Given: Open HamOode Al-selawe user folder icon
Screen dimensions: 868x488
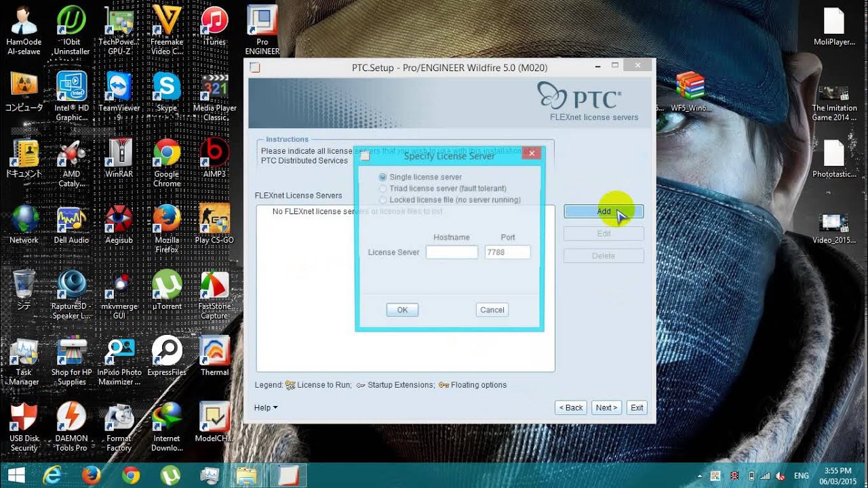Looking at the screenshot, I should (x=24, y=30).
